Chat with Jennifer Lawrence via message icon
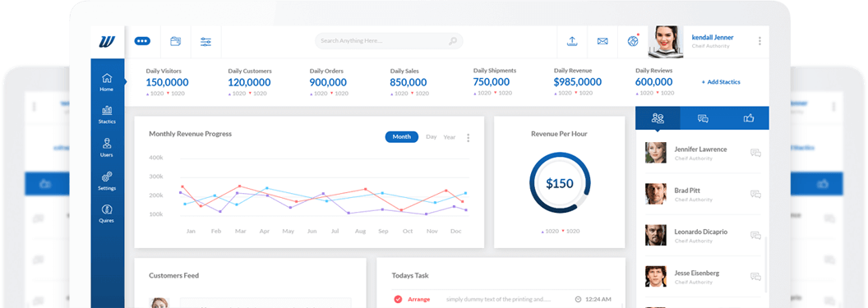The height and width of the screenshot is (308, 868). (755, 153)
